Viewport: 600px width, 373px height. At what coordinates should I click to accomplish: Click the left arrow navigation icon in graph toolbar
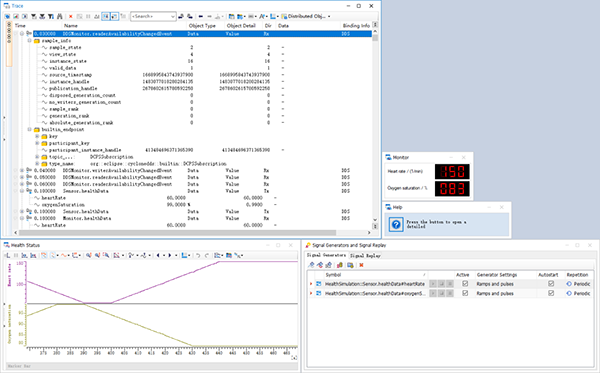coord(158,255)
